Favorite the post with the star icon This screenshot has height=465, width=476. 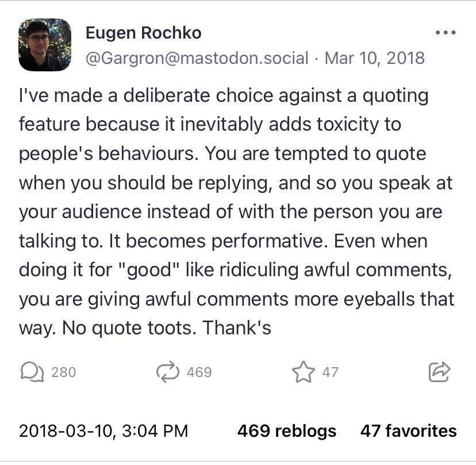(x=302, y=373)
